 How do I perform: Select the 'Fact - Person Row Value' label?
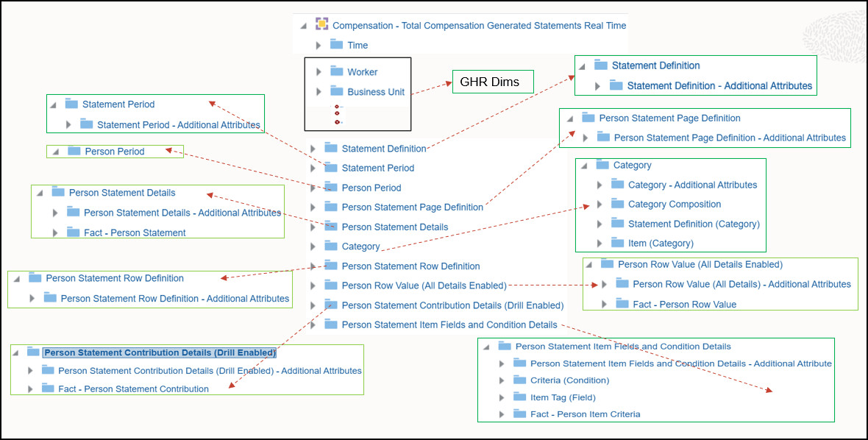pyautogui.click(x=685, y=304)
